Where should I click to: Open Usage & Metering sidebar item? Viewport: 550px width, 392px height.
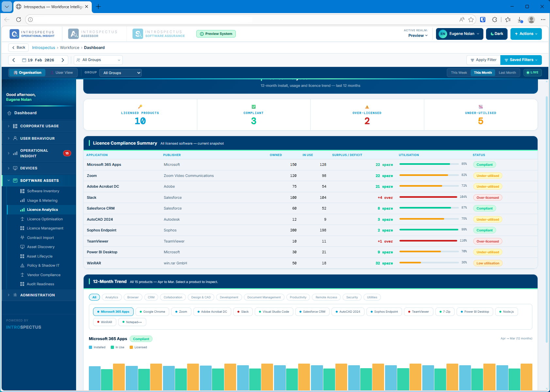(x=42, y=201)
